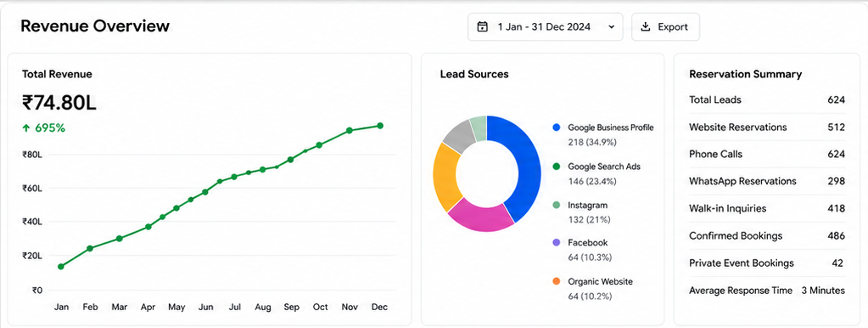The image size is (868, 328).
Task: Click the February data point on revenue line
Action: [x=90, y=248]
